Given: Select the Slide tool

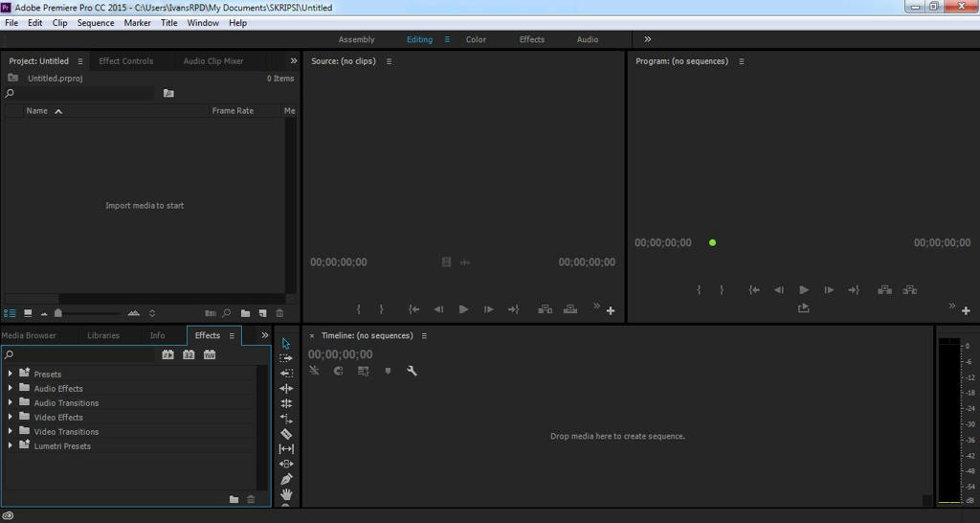Looking at the screenshot, I should pyautogui.click(x=286, y=464).
